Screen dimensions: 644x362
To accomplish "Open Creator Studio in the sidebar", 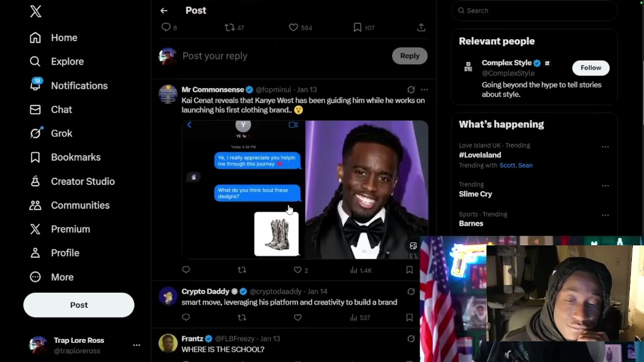I will [72, 182].
